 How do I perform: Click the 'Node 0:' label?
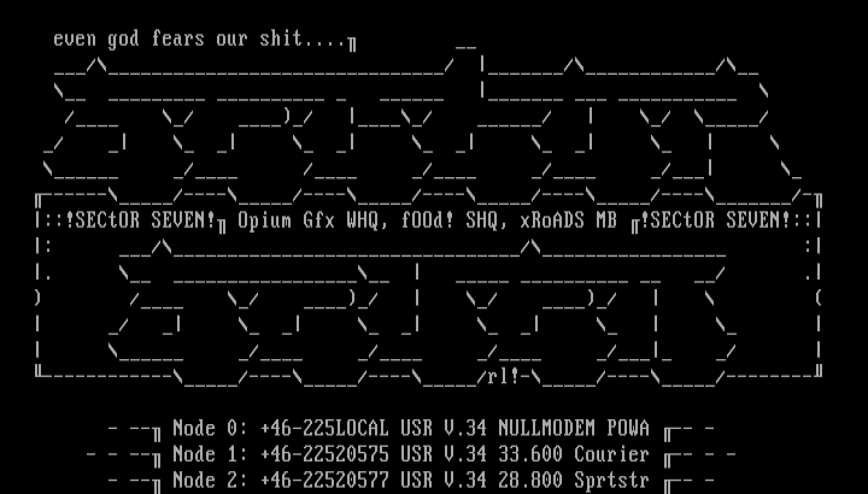pos(210,428)
